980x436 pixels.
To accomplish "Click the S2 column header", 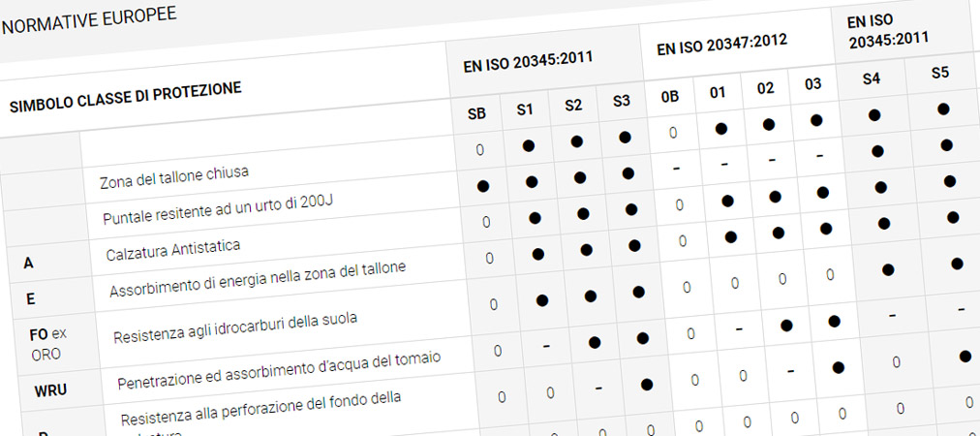I will point(573,105).
